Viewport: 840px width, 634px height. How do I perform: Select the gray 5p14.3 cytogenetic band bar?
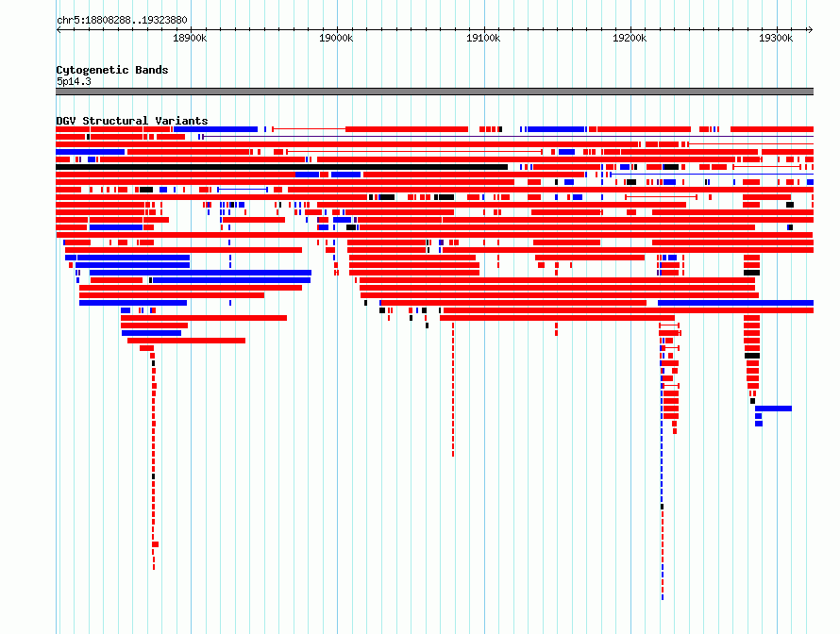pyautogui.click(x=434, y=92)
